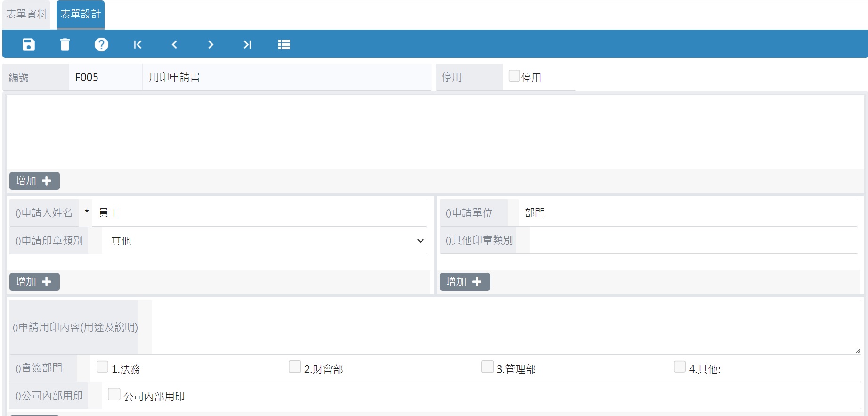Screen dimensions: 868x416
Task: Toggle the 停用 checkbox
Action: click(x=514, y=76)
